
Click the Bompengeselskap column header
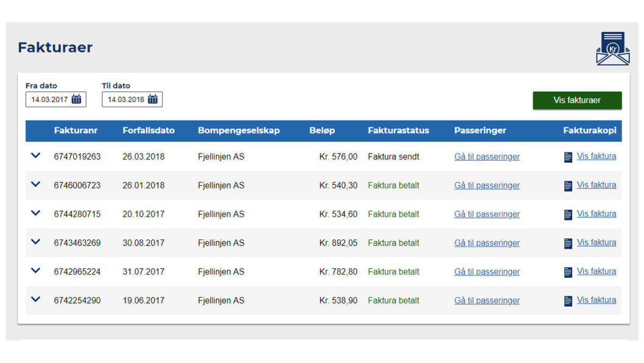click(x=239, y=131)
